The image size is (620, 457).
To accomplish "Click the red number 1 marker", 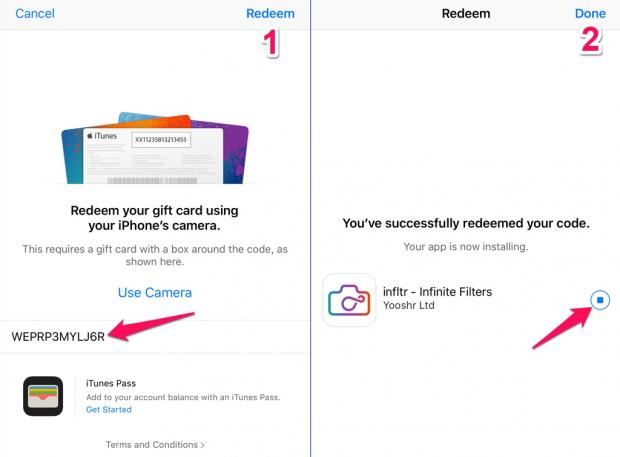I will click(270, 43).
